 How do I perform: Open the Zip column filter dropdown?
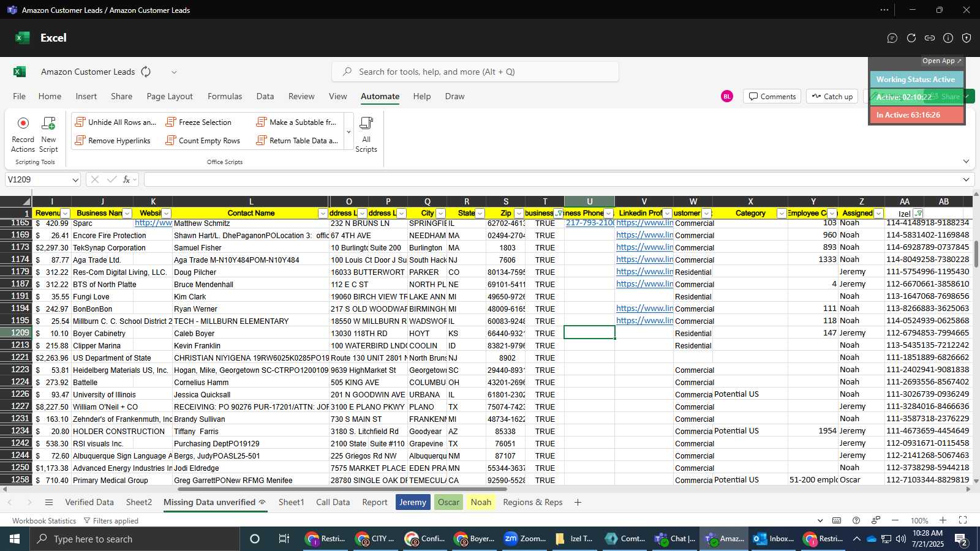[x=519, y=213]
